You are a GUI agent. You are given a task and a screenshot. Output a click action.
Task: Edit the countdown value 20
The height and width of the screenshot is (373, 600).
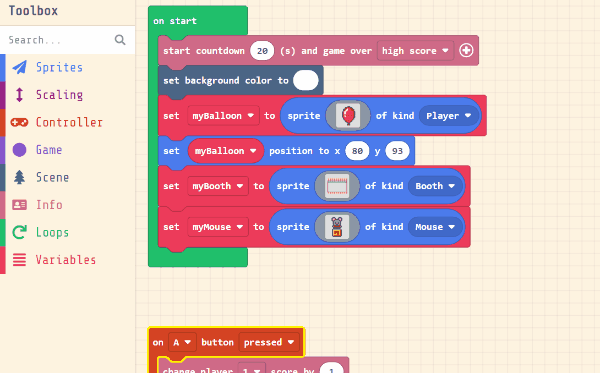tap(262, 50)
